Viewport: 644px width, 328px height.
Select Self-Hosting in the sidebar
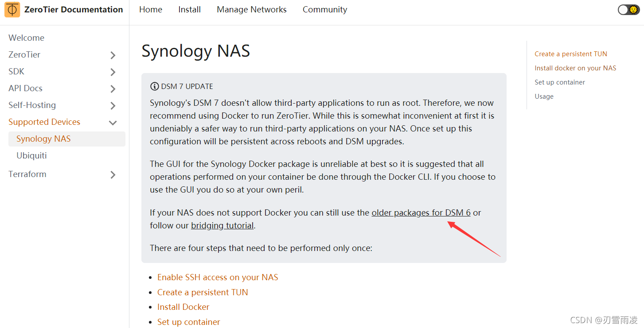click(x=32, y=105)
